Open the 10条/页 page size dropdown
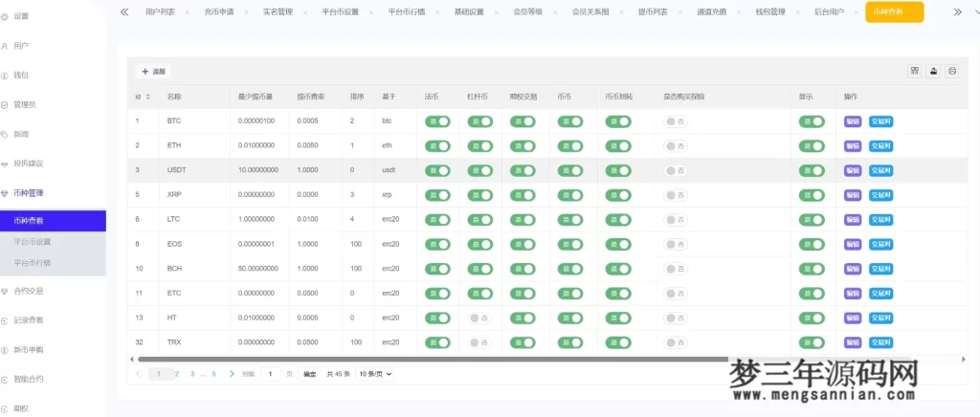980x417 pixels. (374, 374)
